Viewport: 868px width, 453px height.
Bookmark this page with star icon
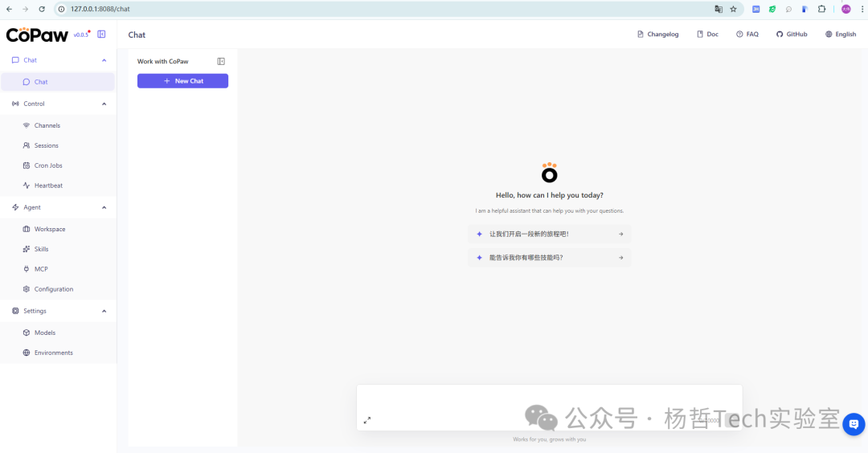734,9
